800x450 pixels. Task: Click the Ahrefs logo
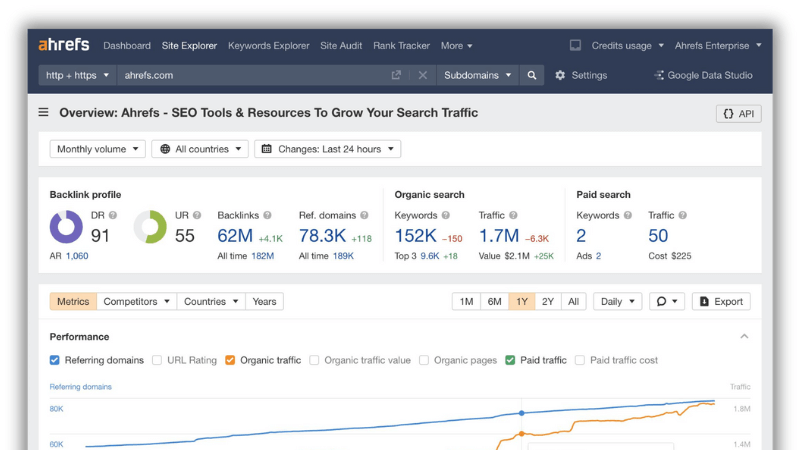[x=64, y=45]
